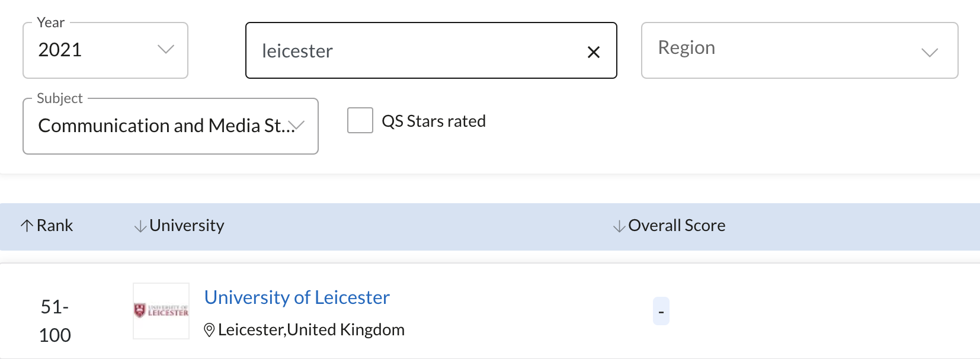Click the Overall Score sort arrow icon
This screenshot has height=359, width=980.
619,226
